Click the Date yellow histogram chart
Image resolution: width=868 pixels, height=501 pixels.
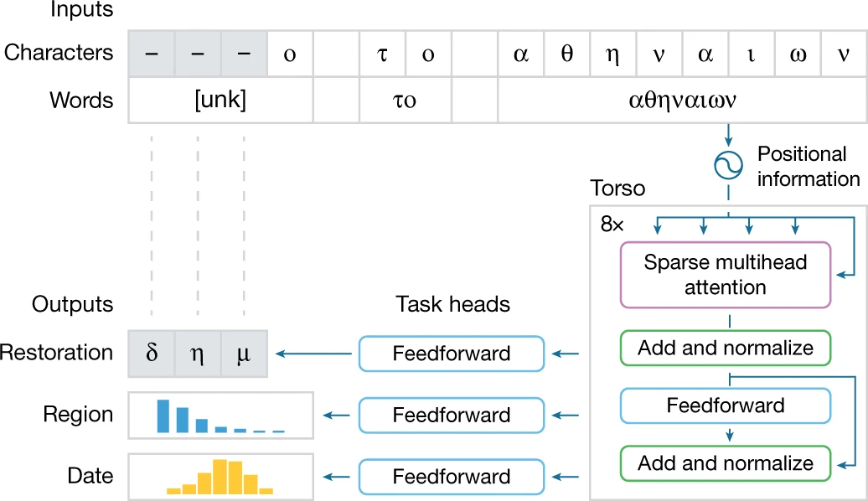click(x=220, y=476)
